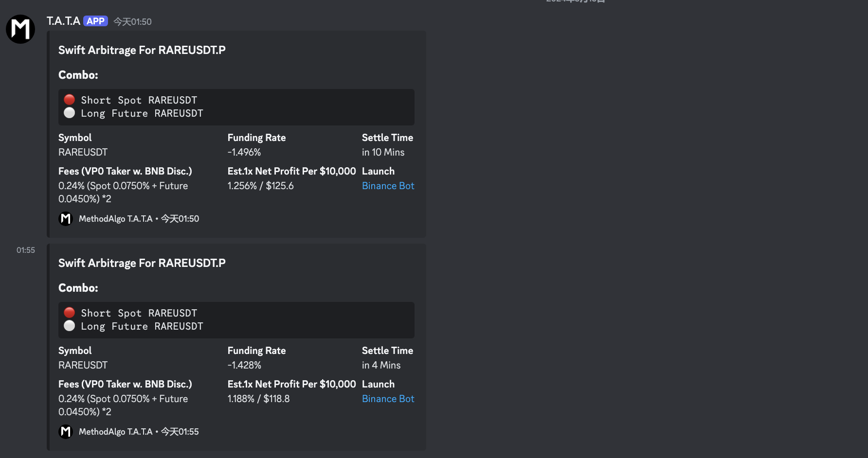Click the T.A.T.A bot avatar

coord(20,29)
